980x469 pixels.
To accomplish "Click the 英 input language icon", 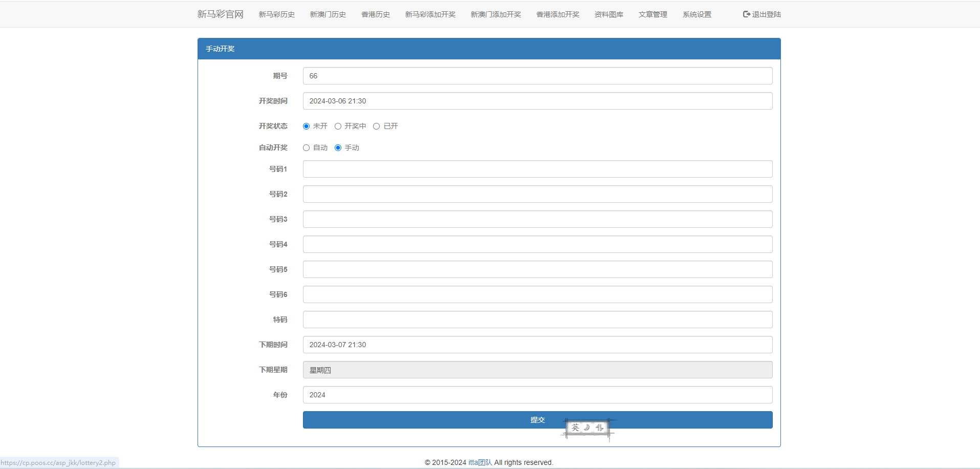I will coord(575,428).
